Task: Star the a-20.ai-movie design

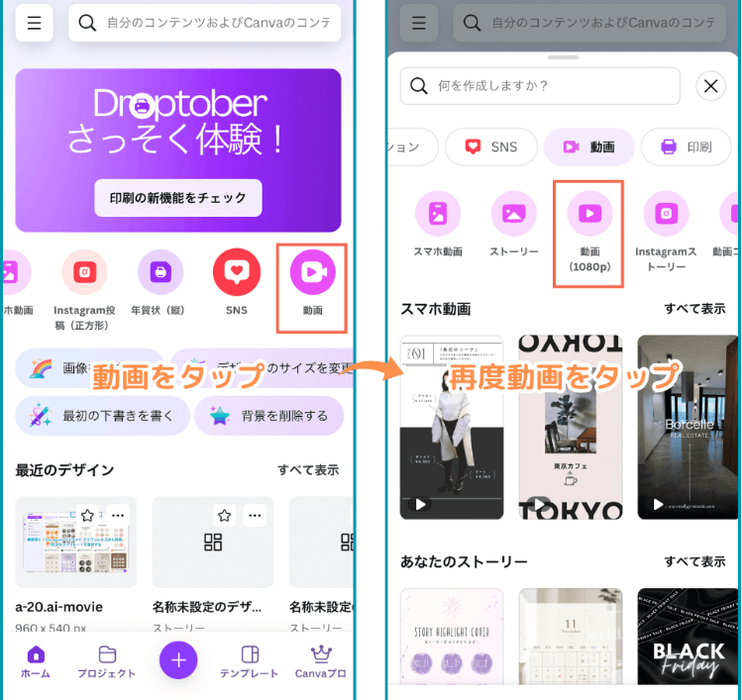Action: click(x=87, y=516)
